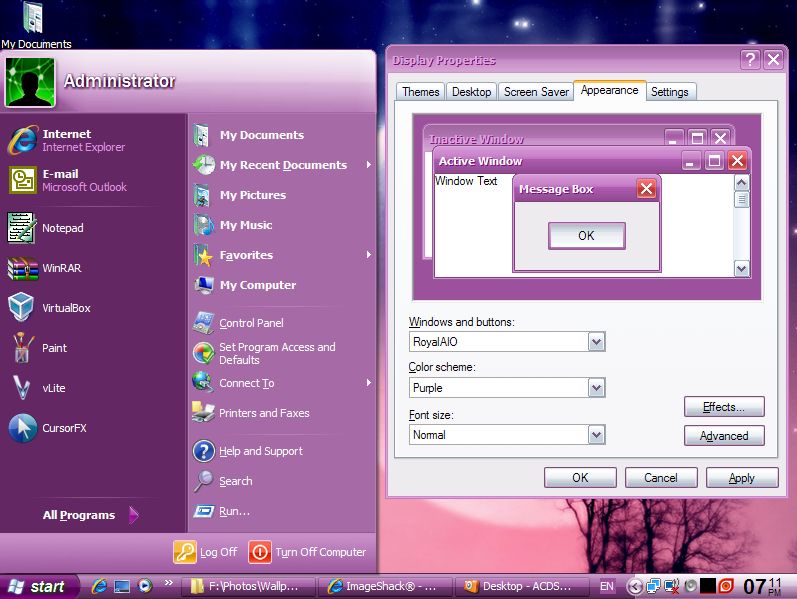Open My Documents desktop icon
This screenshot has height=599, width=797.
[35, 24]
